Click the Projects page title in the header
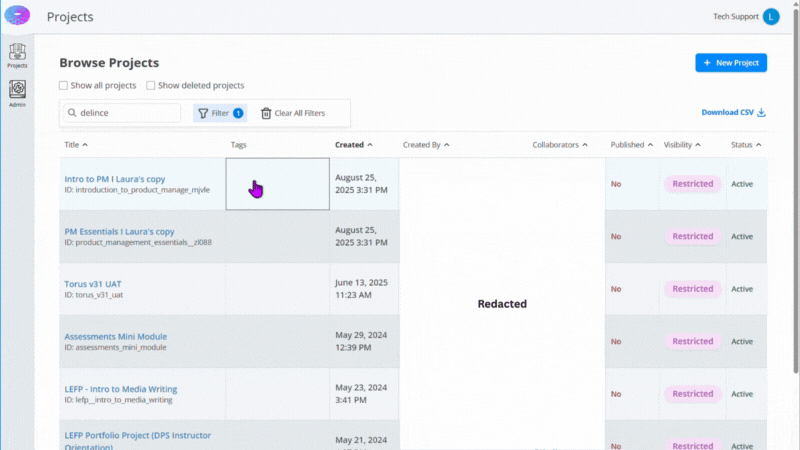This screenshot has width=800, height=450. pyautogui.click(x=70, y=17)
